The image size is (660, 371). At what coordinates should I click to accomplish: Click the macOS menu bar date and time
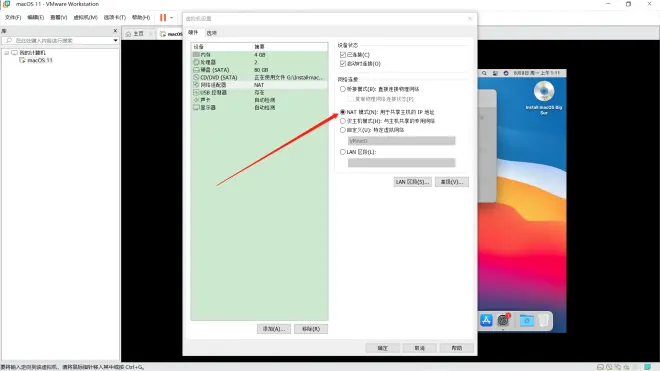pos(537,73)
